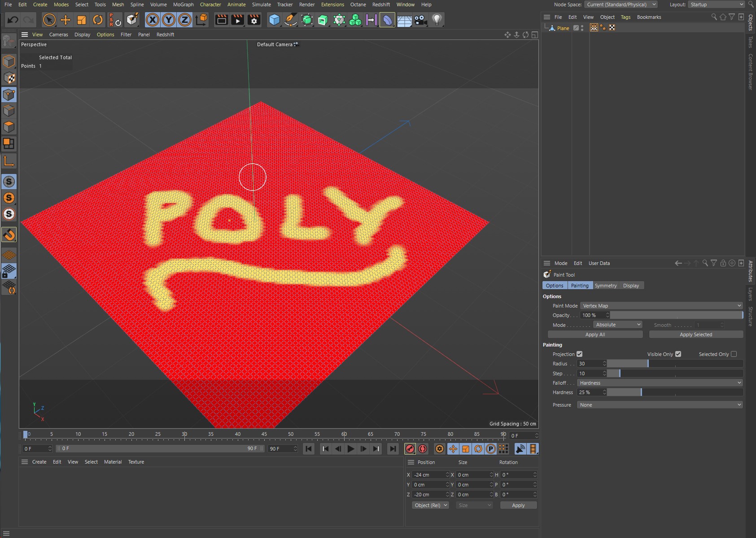This screenshot has height=538, width=756.
Task: Switch to the Symmetry tab
Action: click(605, 286)
